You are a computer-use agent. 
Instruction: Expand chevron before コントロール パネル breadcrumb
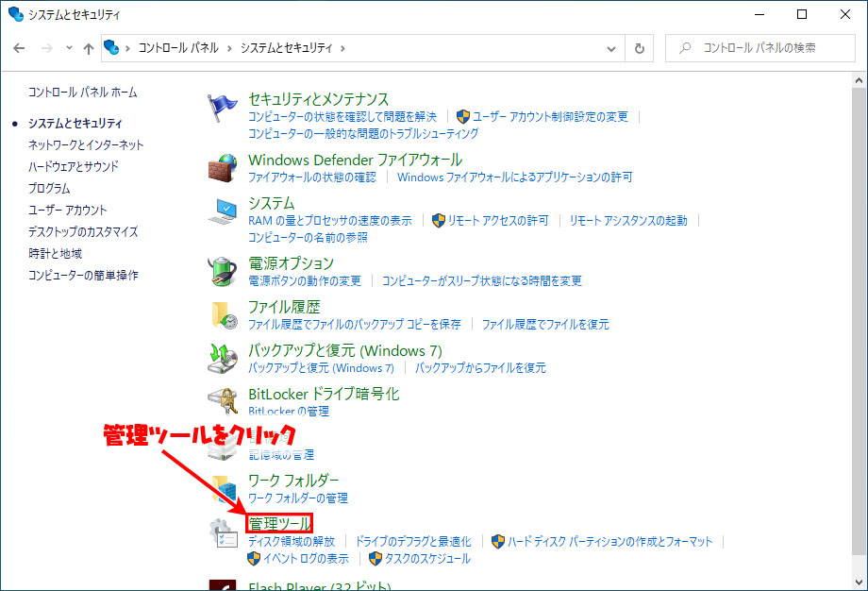coord(127,48)
